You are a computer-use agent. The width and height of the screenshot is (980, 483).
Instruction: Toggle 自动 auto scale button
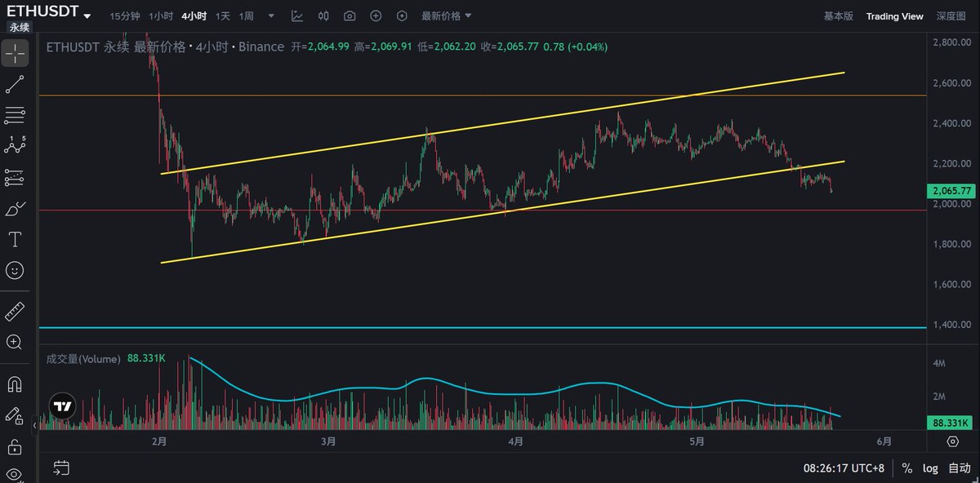pos(959,468)
